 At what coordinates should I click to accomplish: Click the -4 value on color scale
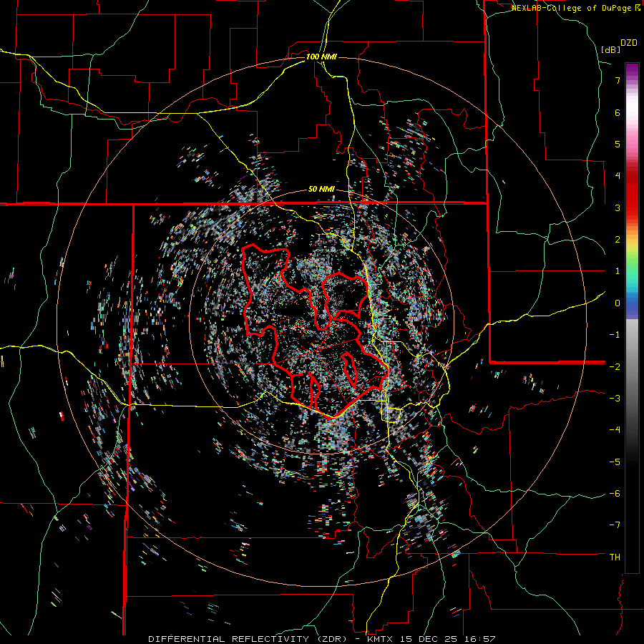click(615, 430)
